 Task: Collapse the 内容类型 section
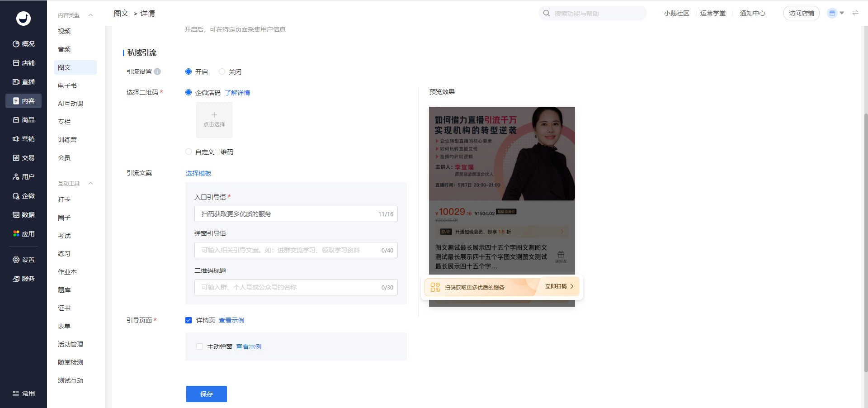(90, 14)
